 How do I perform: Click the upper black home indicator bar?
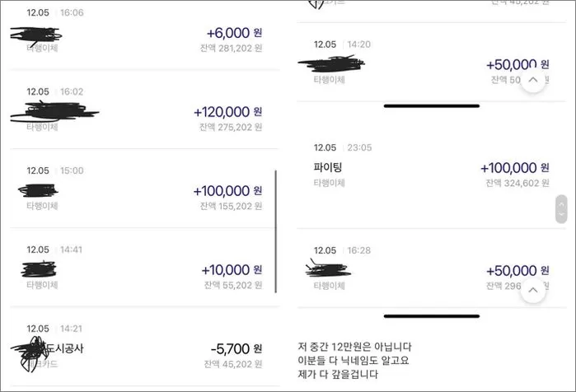click(432, 106)
